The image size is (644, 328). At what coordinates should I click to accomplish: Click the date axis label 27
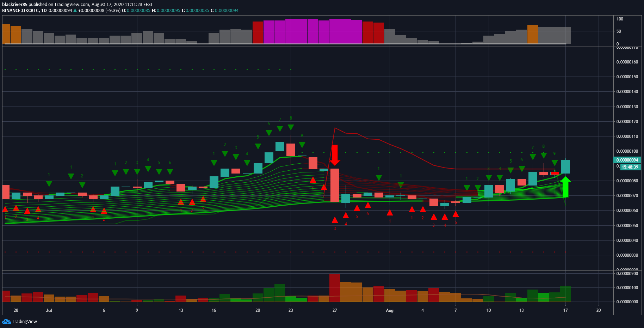click(x=335, y=310)
